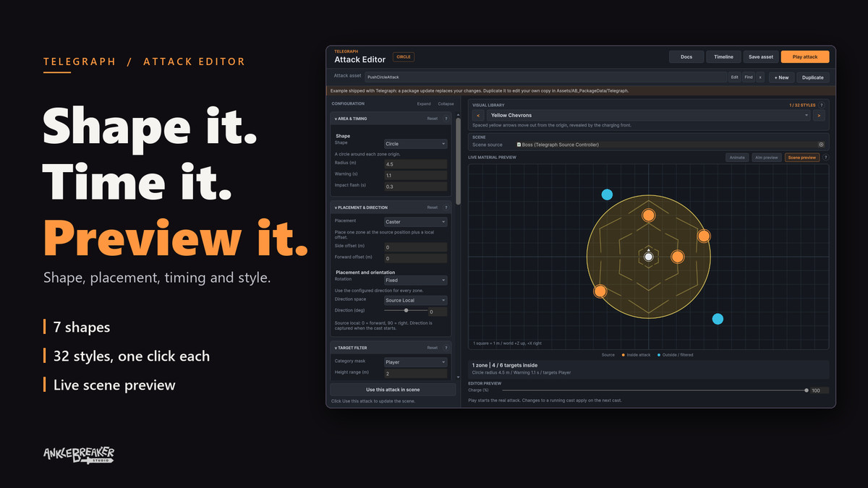Viewport: 868px width, 488px height.
Task: Open help for Target Filter section
Action: pos(446,348)
